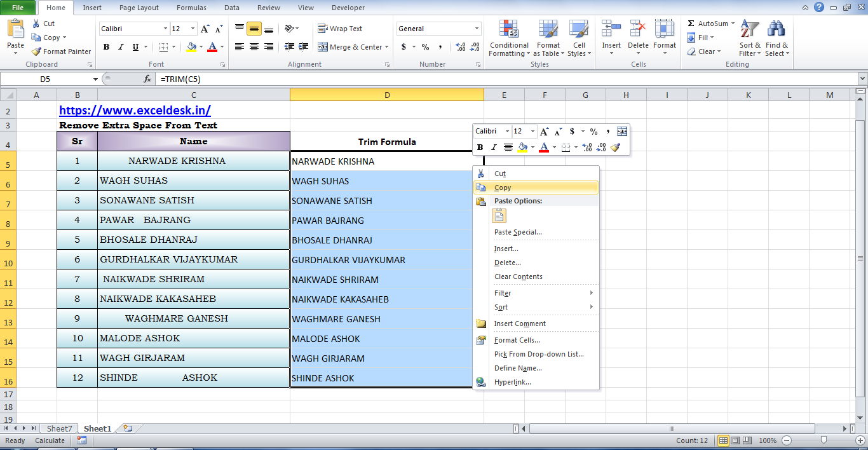Apply ribbon Percent Style
The image size is (868, 450).
(425, 47)
